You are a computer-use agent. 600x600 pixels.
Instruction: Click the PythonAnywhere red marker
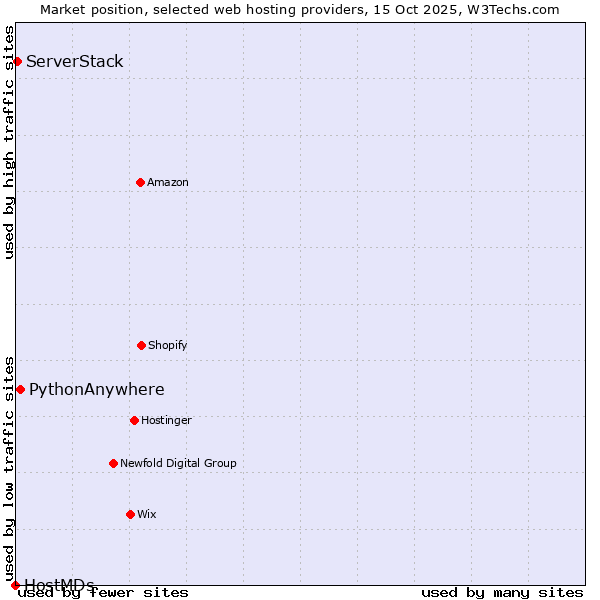(x=20, y=389)
